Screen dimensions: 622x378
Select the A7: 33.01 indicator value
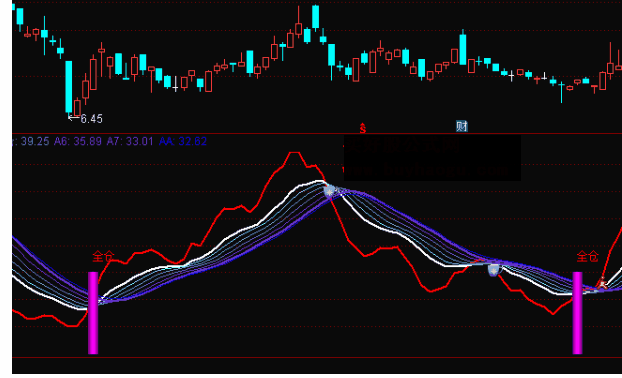[x=130, y=141]
